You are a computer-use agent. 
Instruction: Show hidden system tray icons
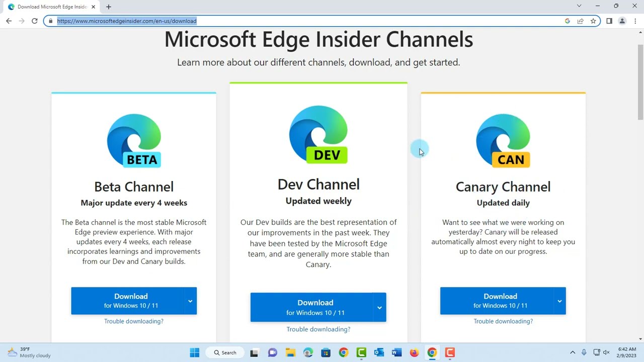click(x=572, y=352)
